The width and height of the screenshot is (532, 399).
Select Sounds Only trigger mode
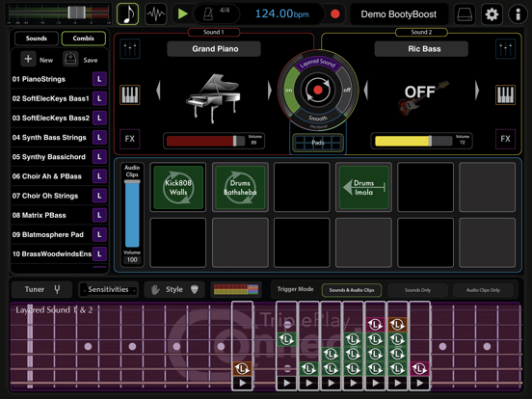pyautogui.click(x=417, y=290)
